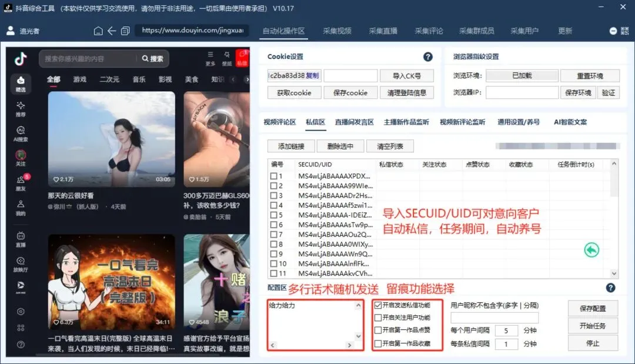Click the help icon in Cookie设置
Screen dimensions: 635x364
(x=427, y=57)
